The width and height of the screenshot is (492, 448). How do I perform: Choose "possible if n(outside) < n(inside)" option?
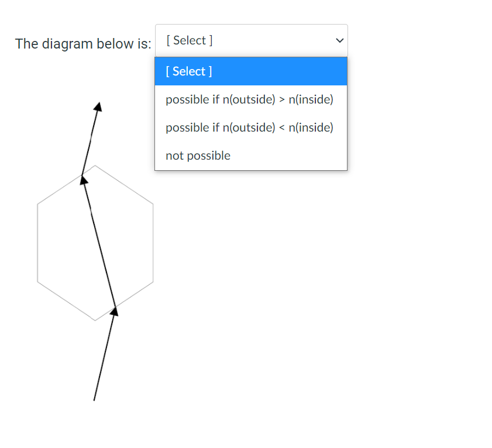[250, 127]
